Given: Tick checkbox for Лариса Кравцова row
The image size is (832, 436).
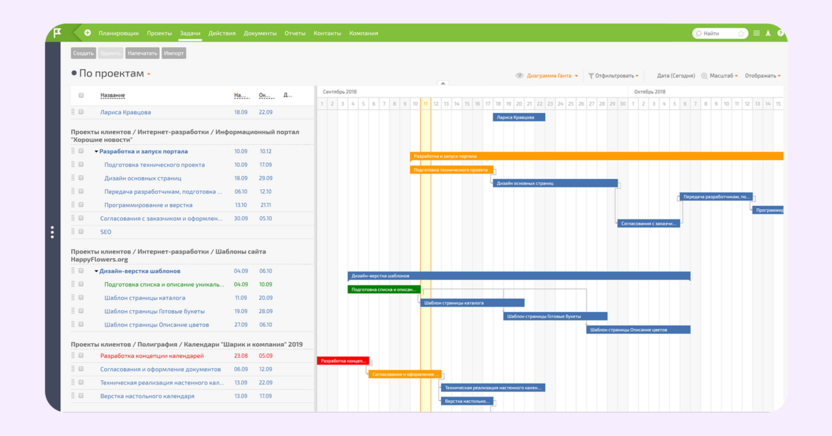Looking at the screenshot, I should [x=81, y=112].
